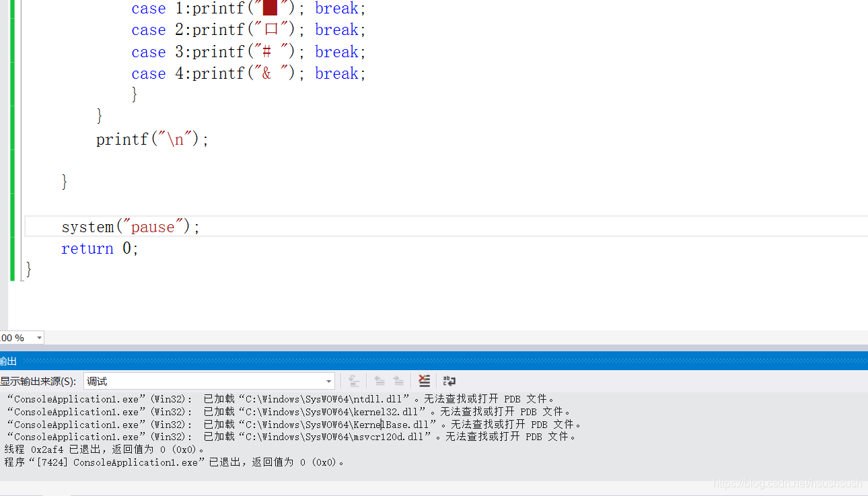868x496 pixels.
Task: Click the 'case 2:printf' line
Action: tap(248, 30)
